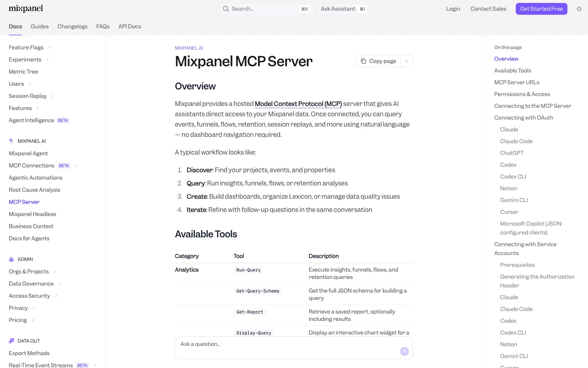The image size is (588, 368).
Task: Expand Orgs & Projects chevron
Action: (x=55, y=272)
